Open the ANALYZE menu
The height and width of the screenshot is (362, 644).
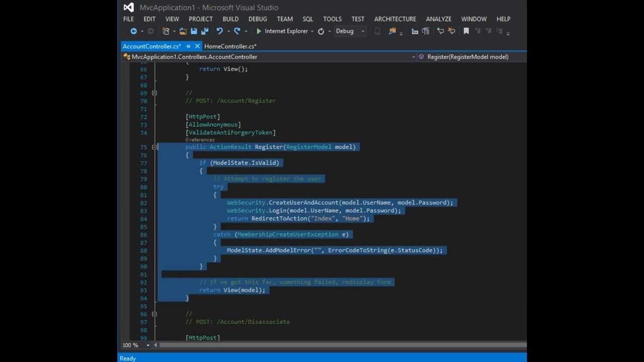[x=439, y=19]
